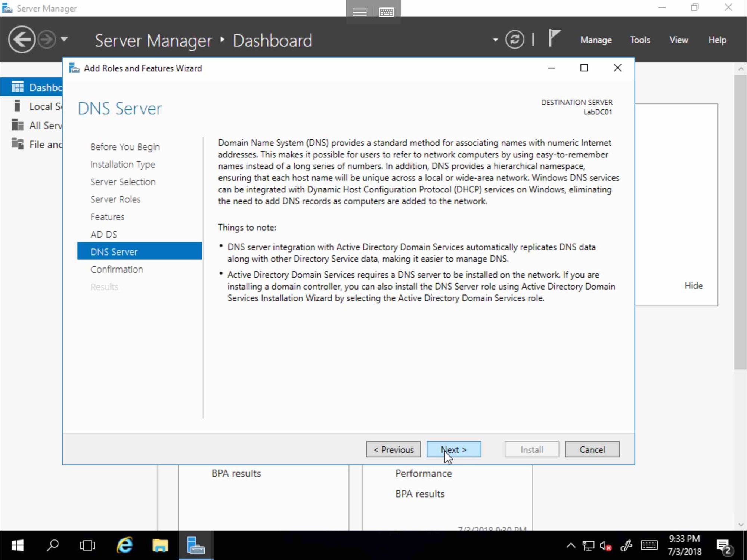
Task: Go to AD DS wizard step
Action: [x=103, y=235]
